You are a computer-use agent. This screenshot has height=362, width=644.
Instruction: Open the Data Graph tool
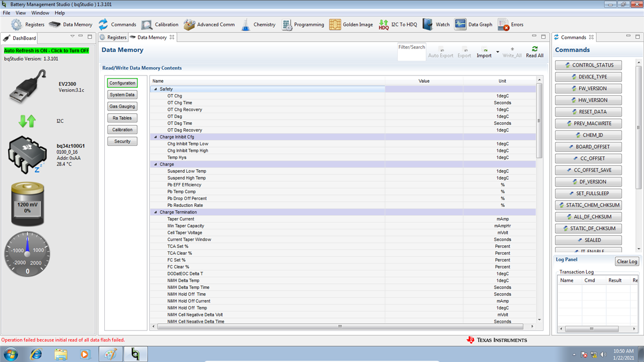pyautogui.click(x=460, y=25)
